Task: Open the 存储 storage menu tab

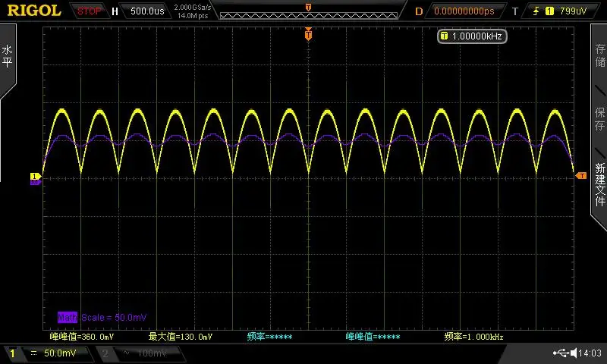Action: click(x=600, y=55)
